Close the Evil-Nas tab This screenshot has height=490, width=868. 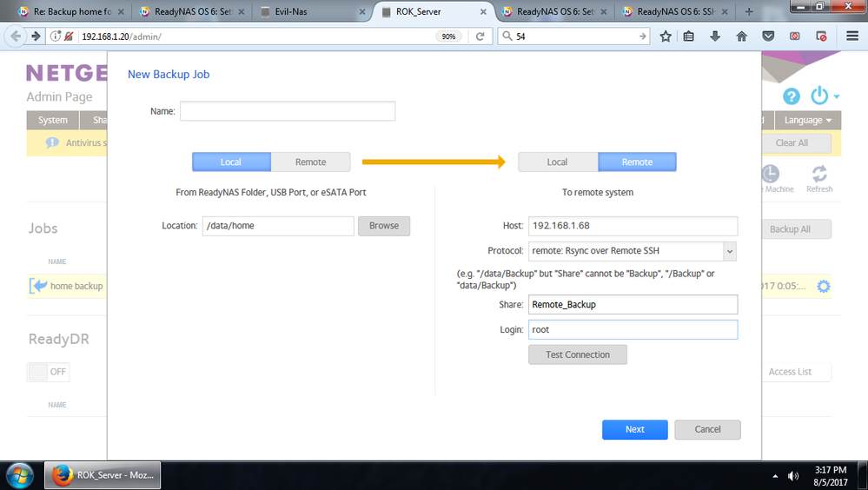(x=362, y=11)
